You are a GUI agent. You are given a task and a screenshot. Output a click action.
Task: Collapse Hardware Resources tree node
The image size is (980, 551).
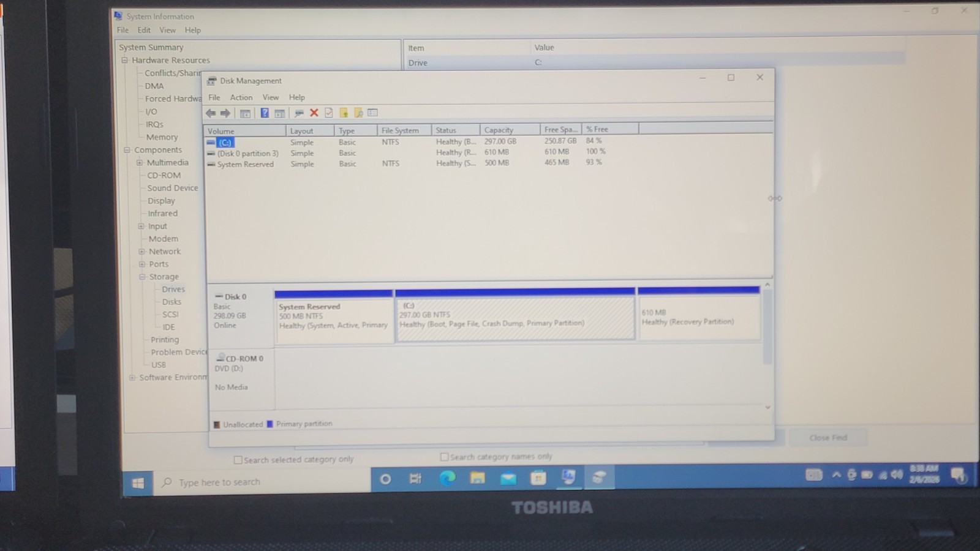tap(124, 60)
